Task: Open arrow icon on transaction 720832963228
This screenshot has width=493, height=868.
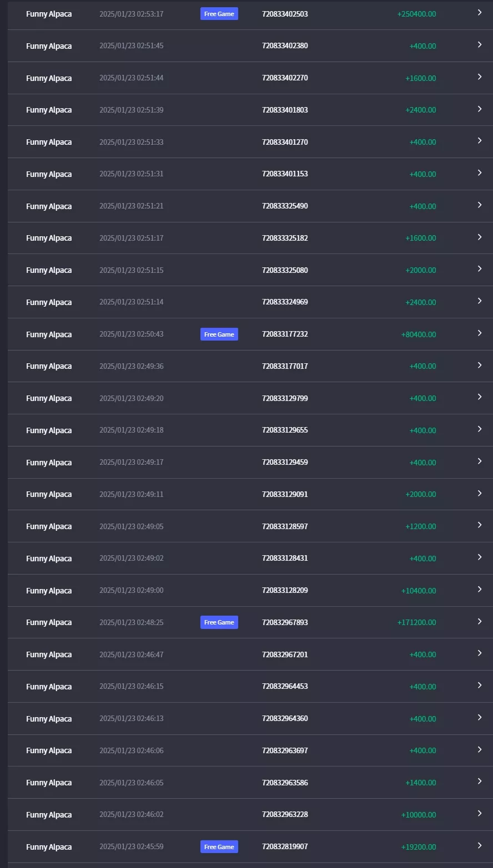Action: (x=480, y=813)
